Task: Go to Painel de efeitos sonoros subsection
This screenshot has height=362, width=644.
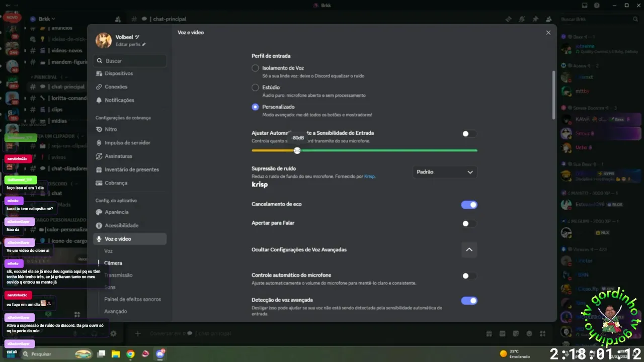Action: (132, 299)
